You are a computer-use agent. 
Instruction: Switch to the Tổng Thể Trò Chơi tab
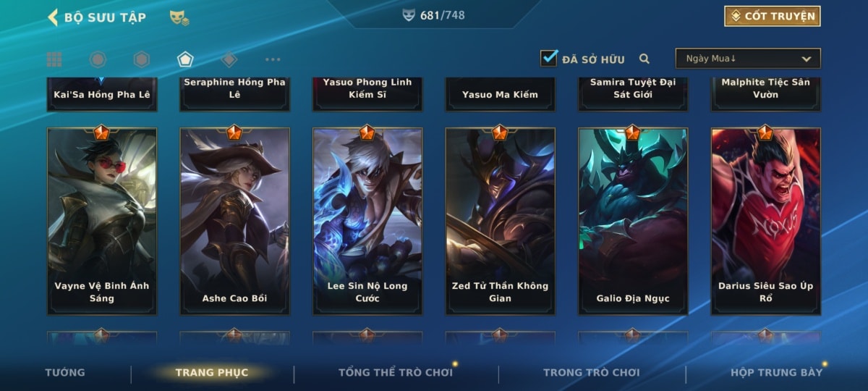pos(396,372)
